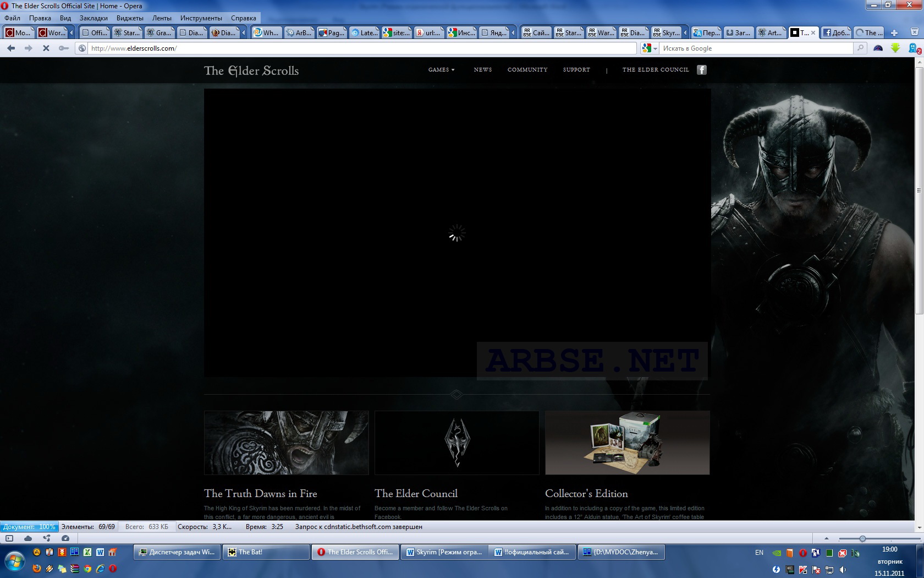This screenshot has height=578, width=924.
Task: Close the active T... tab
Action: pyautogui.click(x=813, y=33)
